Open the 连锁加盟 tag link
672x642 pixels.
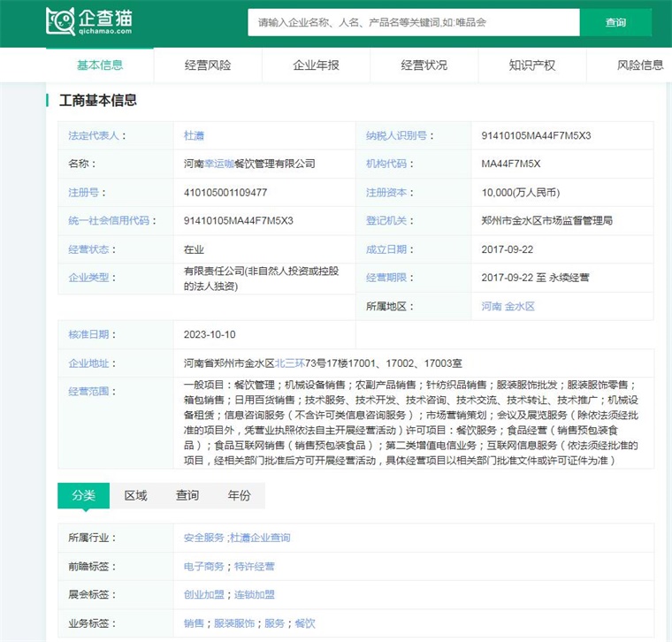click(255, 595)
